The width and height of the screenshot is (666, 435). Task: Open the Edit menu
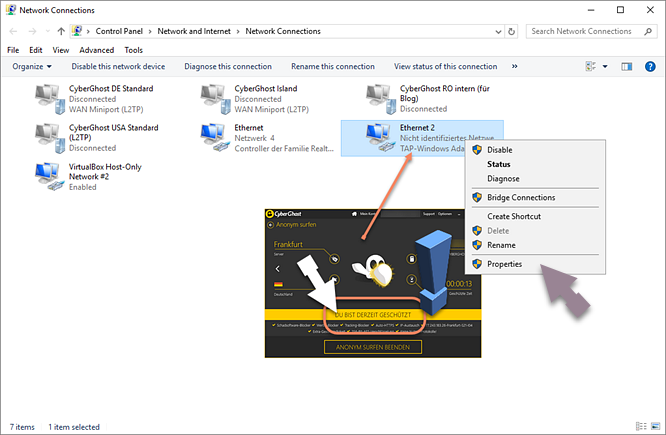(x=36, y=50)
